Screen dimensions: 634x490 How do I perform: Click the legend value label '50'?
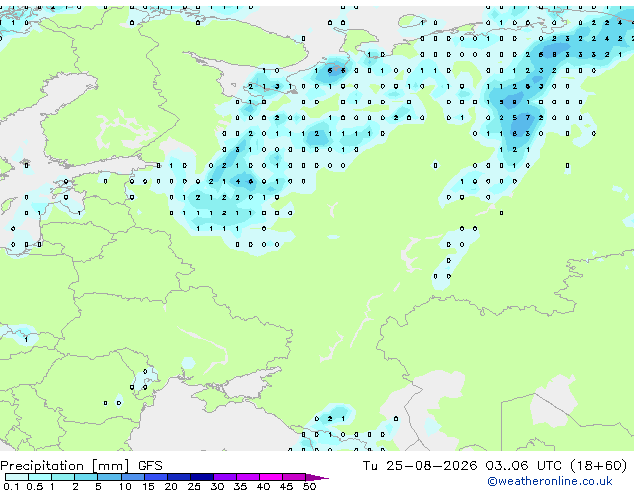(309, 486)
